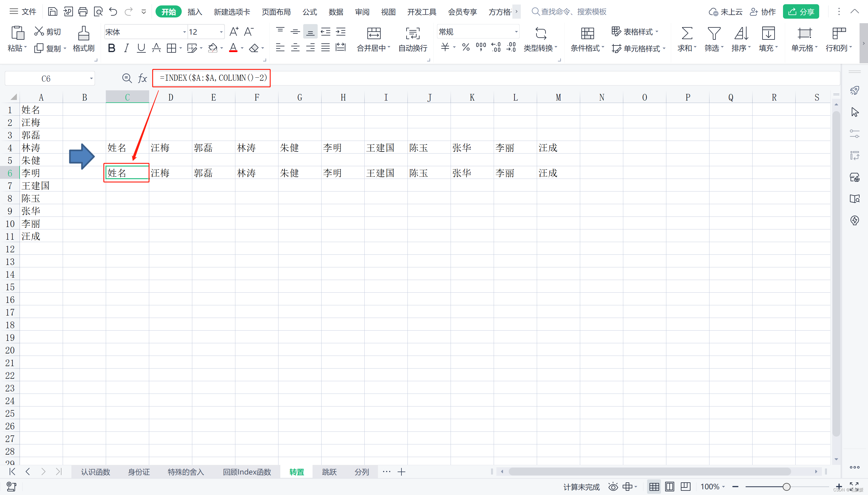Switch to the 身份证 sheet tab

point(139,472)
